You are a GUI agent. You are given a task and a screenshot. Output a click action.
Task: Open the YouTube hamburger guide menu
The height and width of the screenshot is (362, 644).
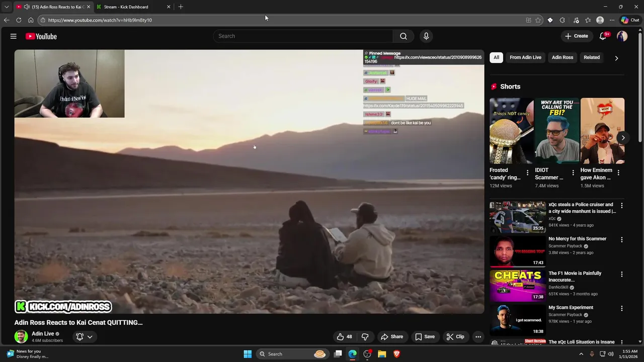pos(14,36)
